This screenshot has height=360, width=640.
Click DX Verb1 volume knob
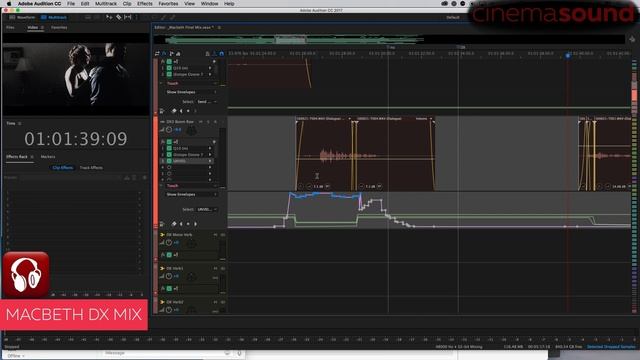click(x=169, y=276)
